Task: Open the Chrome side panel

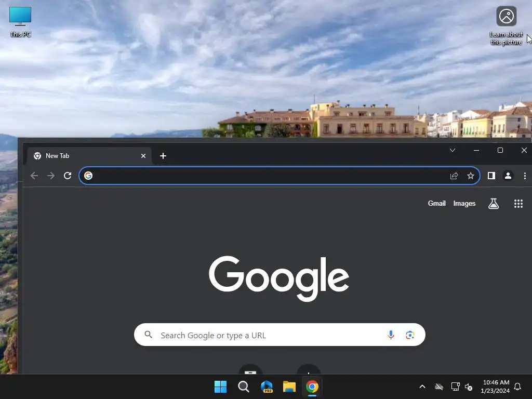Action: pyautogui.click(x=491, y=176)
